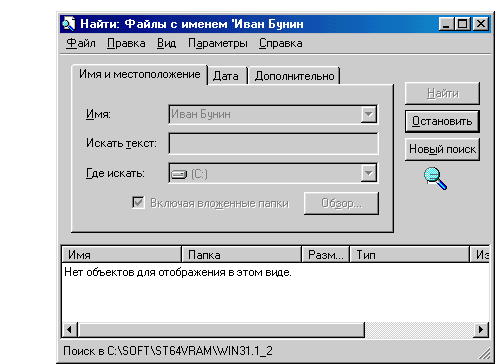Viewport: 495px width, 364px height.
Task: Click the resize grip in status bar corner
Action: tap(484, 354)
